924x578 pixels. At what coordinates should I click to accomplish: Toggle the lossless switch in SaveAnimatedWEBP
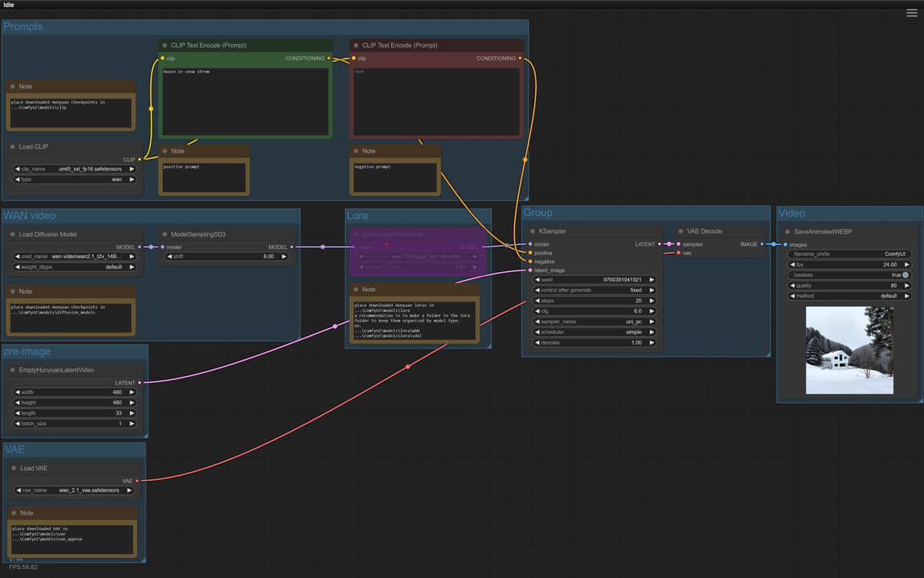(905, 275)
